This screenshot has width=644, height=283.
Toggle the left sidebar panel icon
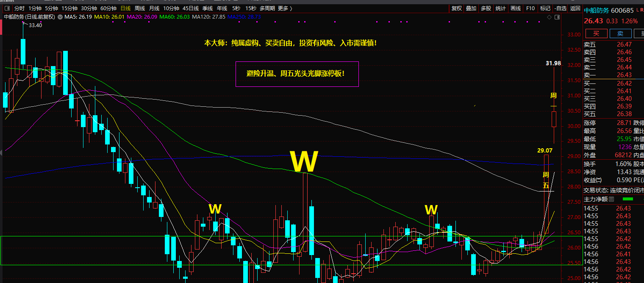tap(7, 8)
